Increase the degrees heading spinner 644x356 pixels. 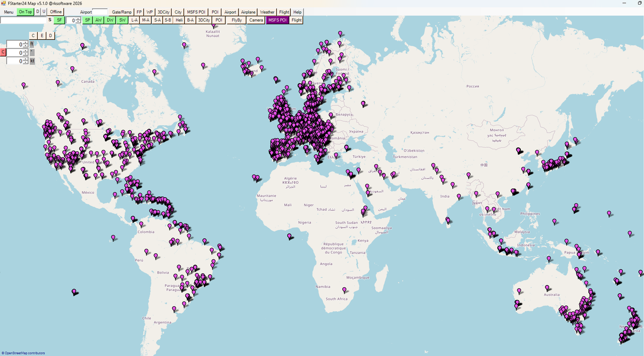[x=26, y=51]
